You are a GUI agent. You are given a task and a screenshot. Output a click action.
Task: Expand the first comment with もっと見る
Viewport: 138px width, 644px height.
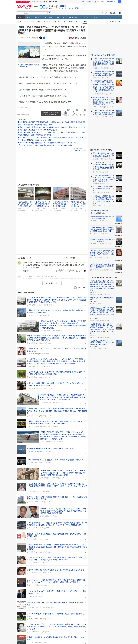35,267
